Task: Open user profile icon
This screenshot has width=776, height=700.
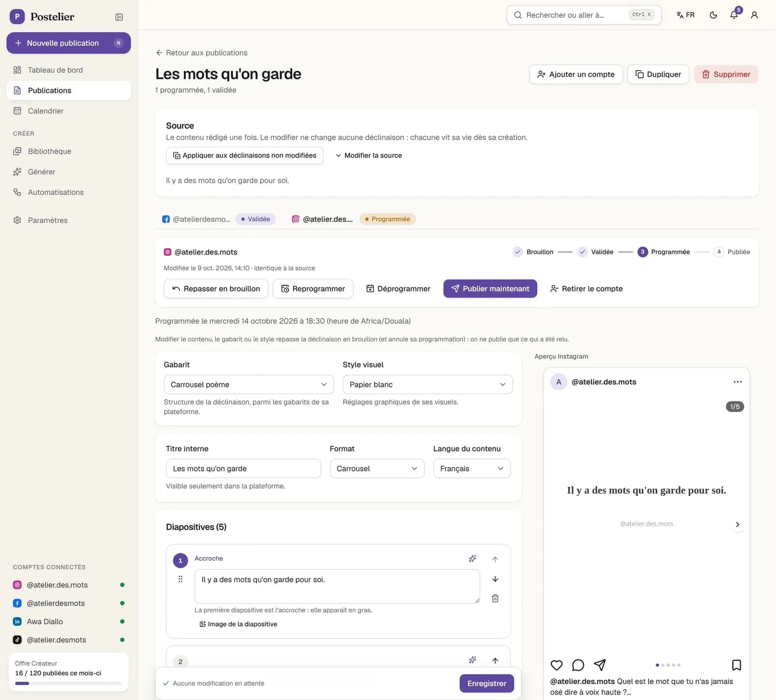Action: coord(754,15)
